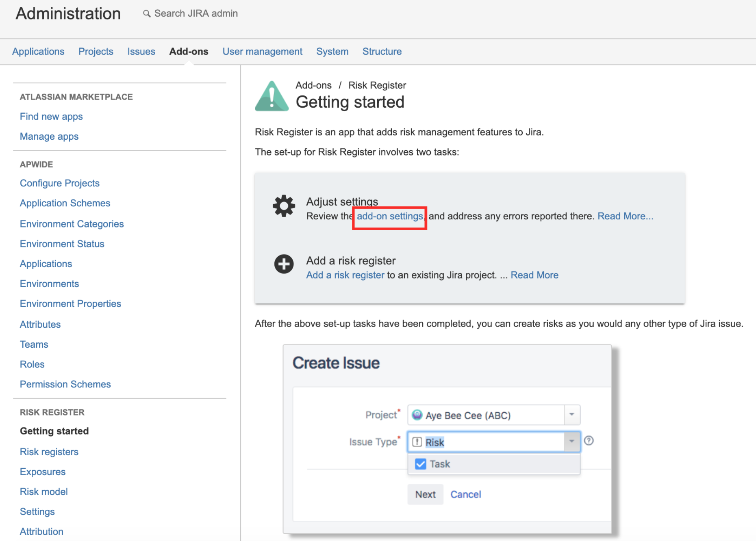Click the add-on settings link
Screen dimensions: 756x541
pos(390,216)
